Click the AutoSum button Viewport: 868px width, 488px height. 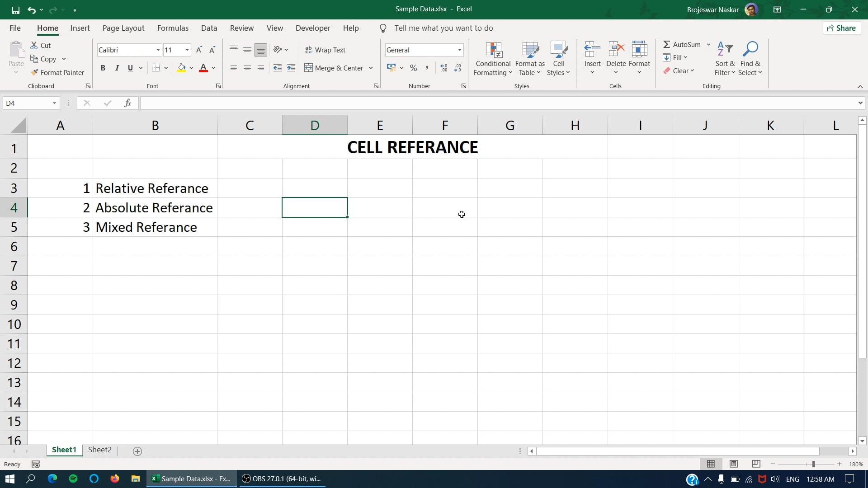point(682,44)
